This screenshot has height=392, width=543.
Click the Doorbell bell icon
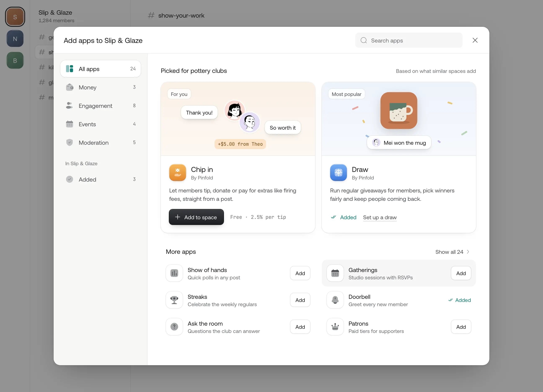[x=335, y=300]
